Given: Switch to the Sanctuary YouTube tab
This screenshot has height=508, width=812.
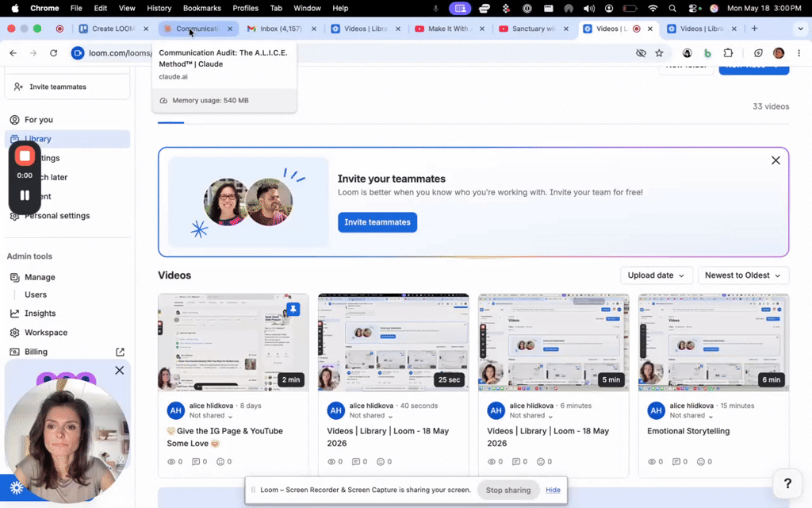Looking at the screenshot, I should [533, 29].
